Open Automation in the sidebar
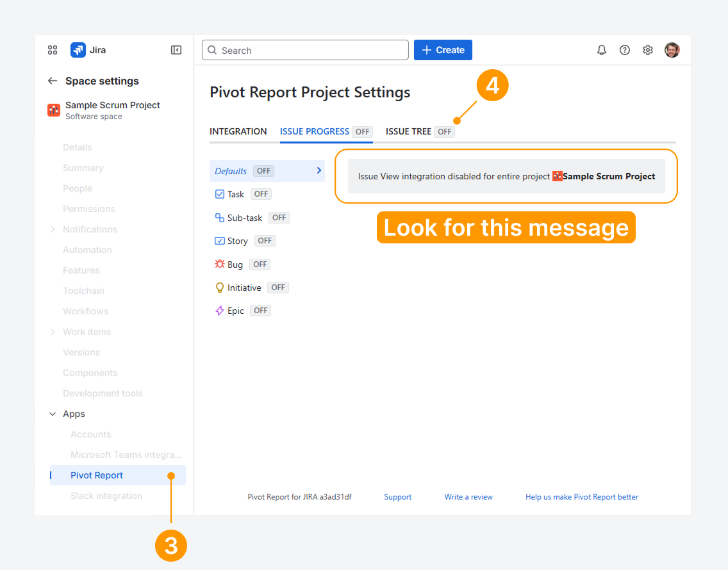 click(87, 250)
